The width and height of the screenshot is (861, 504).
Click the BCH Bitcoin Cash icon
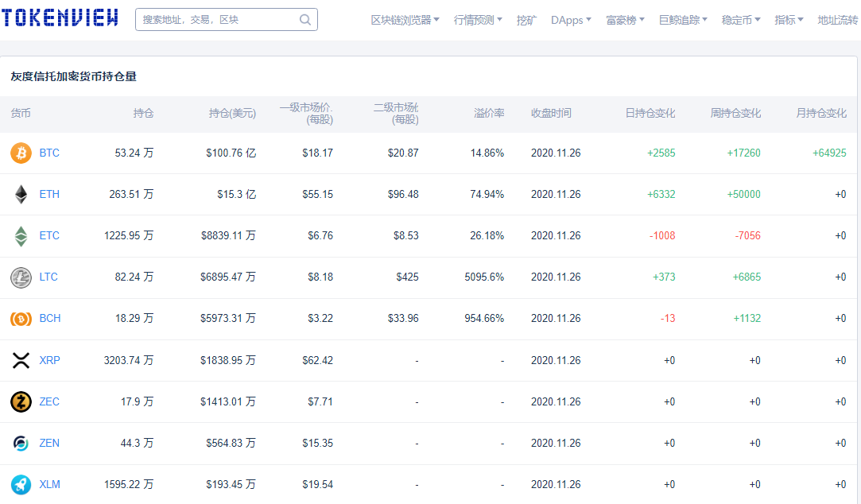point(21,319)
